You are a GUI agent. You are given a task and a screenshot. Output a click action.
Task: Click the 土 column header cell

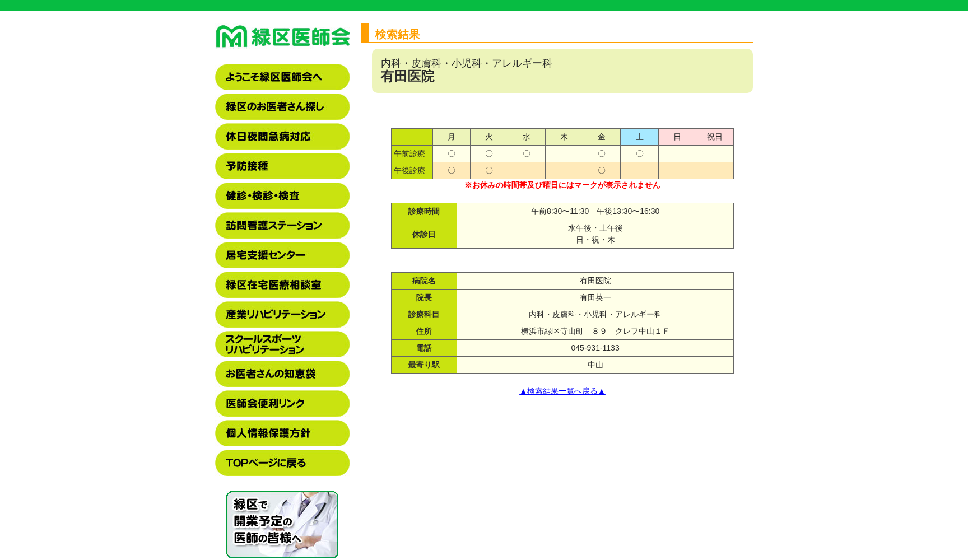point(639,137)
